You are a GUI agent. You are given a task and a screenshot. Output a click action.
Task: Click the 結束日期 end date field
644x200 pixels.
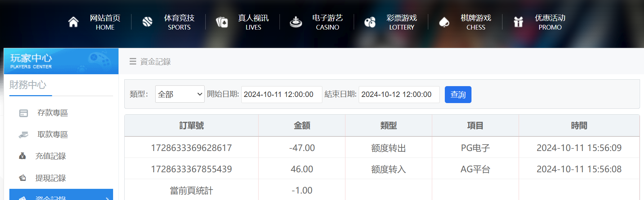399,94
